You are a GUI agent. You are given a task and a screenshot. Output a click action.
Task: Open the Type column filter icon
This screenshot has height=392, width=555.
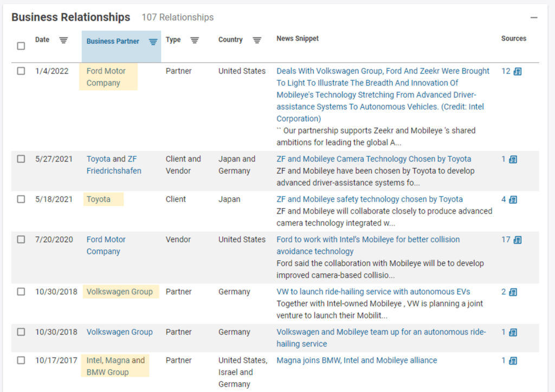[195, 40]
